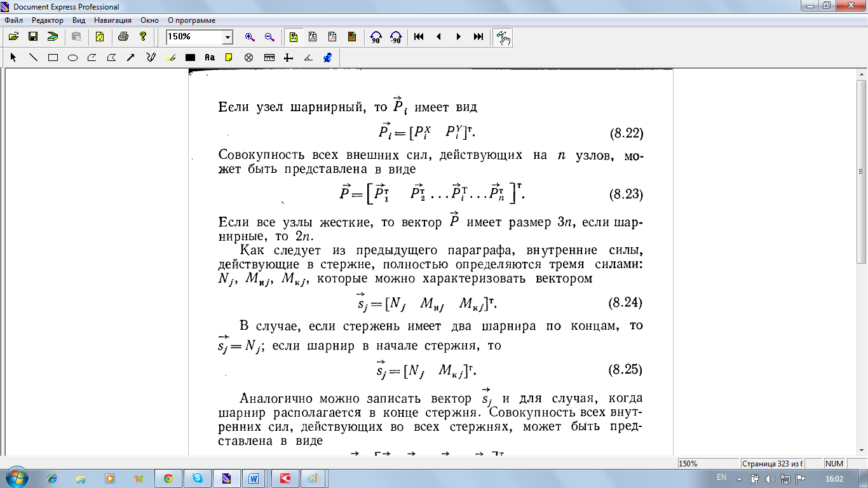Zoom out with magnifier minus icon
868x488 pixels.
click(x=269, y=37)
